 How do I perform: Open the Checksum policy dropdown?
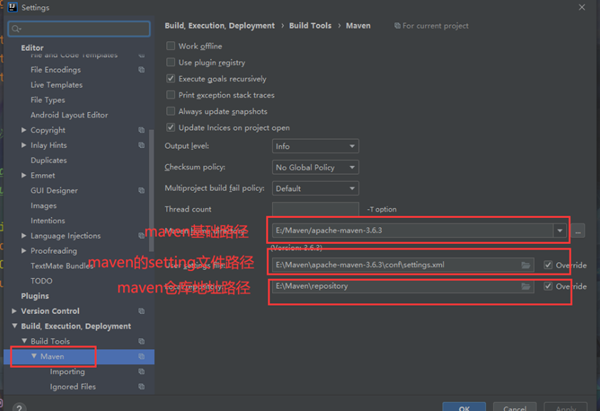tap(315, 167)
